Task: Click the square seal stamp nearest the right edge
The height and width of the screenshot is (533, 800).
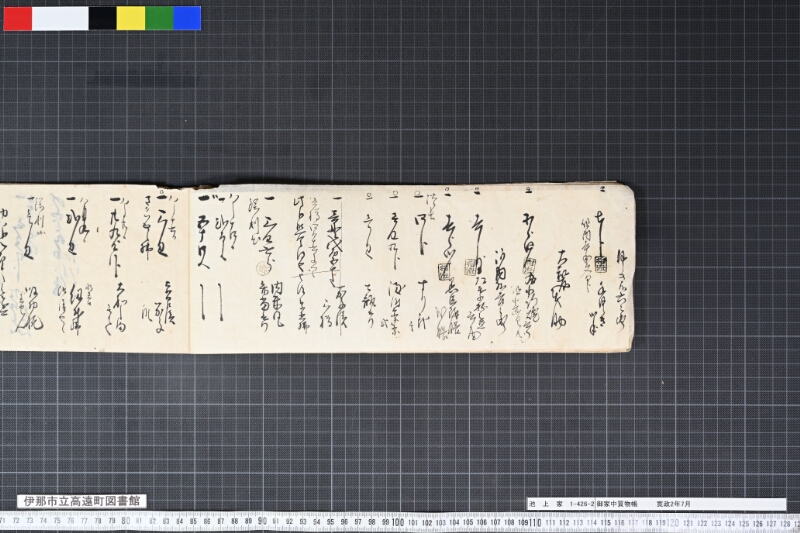Action: click(601, 264)
